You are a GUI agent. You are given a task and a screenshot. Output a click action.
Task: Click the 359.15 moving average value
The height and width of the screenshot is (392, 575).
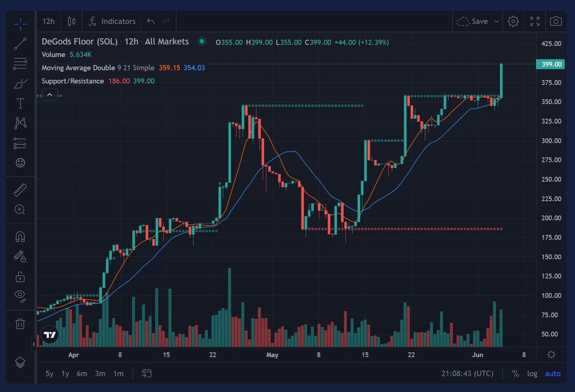(x=170, y=68)
